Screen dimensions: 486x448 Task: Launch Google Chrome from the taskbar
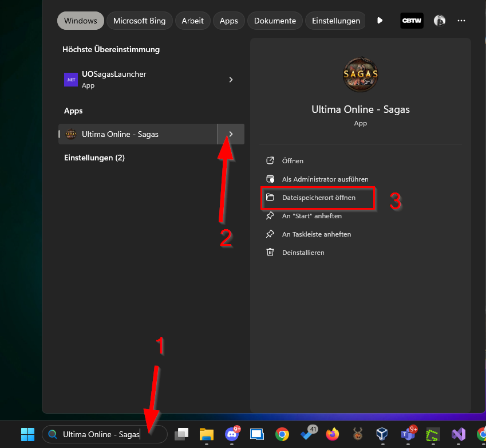(x=282, y=434)
